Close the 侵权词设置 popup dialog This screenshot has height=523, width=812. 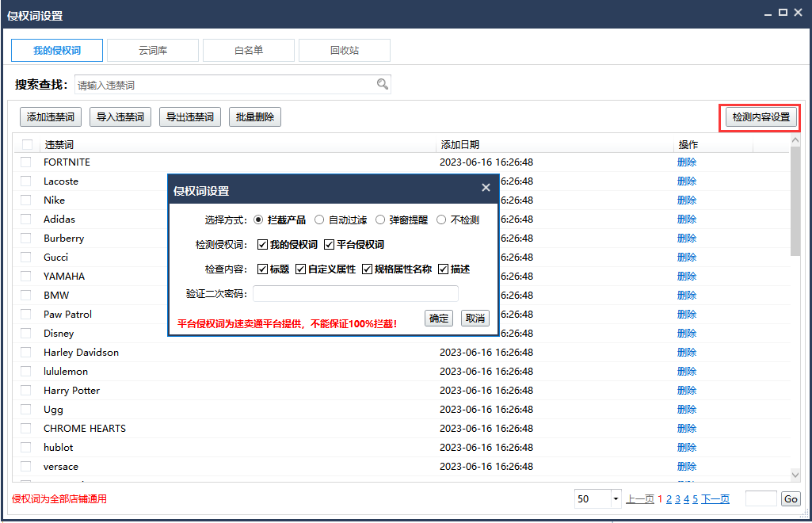pyautogui.click(x=486, y=188)
